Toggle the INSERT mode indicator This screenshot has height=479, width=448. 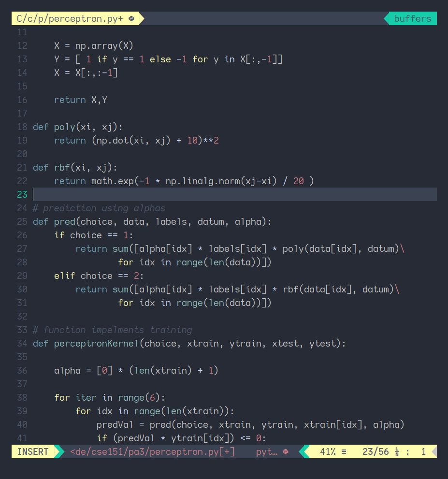coord(33,452)
